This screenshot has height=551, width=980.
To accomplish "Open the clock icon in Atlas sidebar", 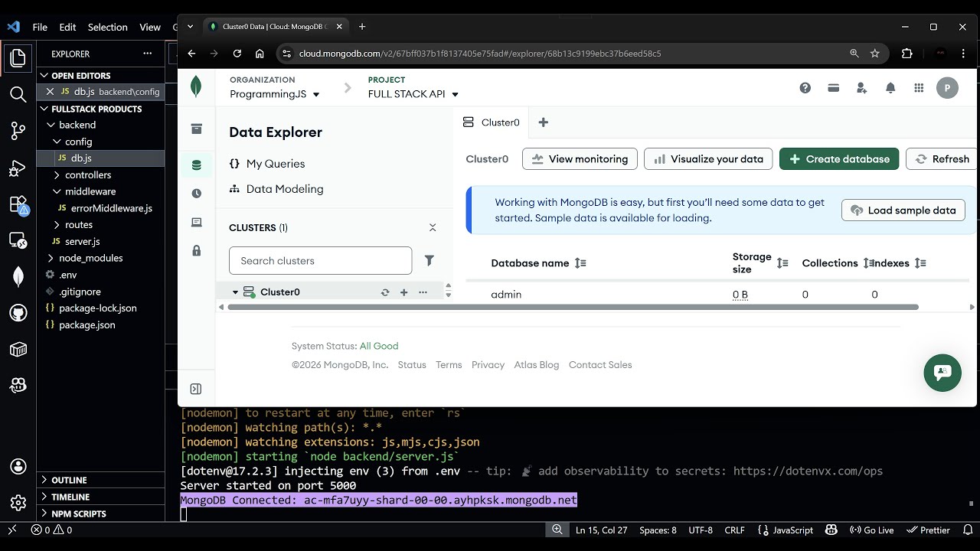I will (x=196, y=194).
